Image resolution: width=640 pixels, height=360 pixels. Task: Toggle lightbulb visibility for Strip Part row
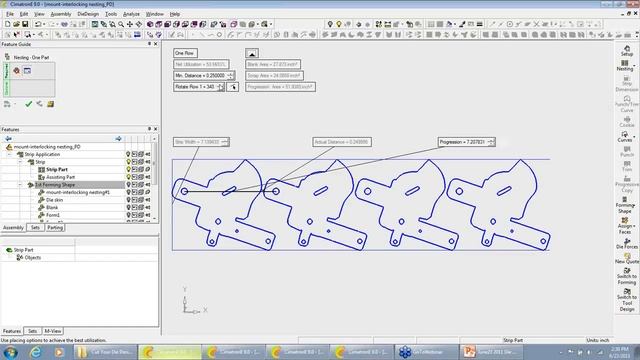(128, 169)
